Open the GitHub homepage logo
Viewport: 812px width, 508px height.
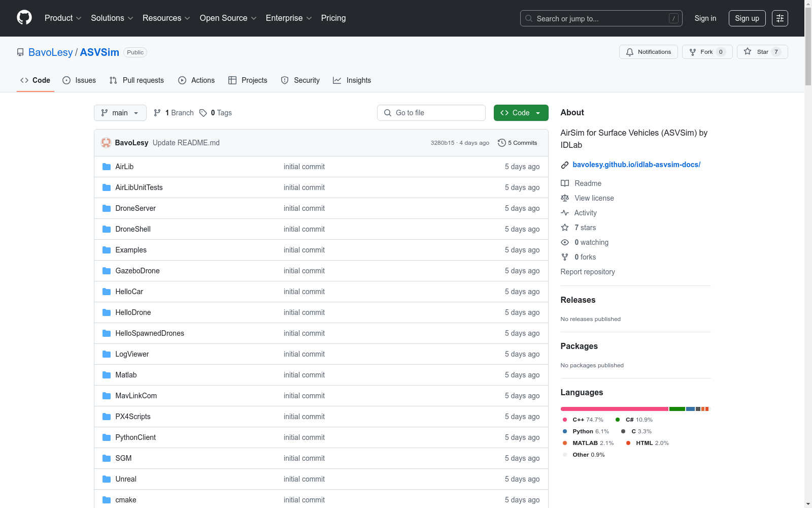tap(24, 18)
